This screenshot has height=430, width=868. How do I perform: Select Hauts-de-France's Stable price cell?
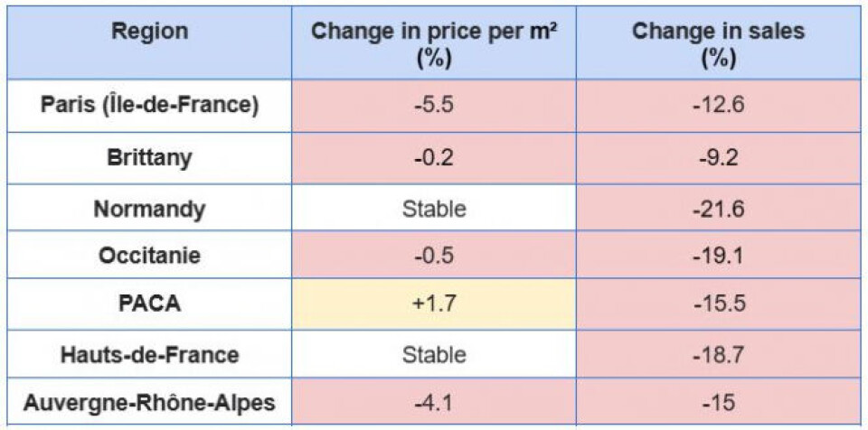click(433, 354)
